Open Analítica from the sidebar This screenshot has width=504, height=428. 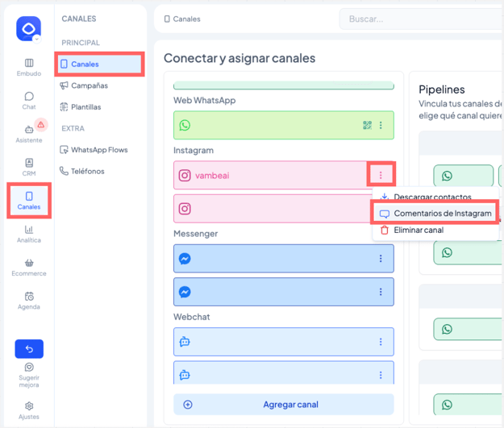(29, 234)
